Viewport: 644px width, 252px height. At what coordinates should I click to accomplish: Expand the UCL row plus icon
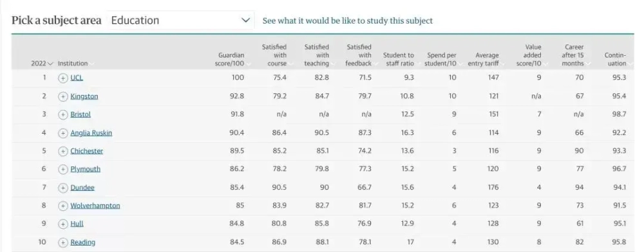click(x=63, y=78)
